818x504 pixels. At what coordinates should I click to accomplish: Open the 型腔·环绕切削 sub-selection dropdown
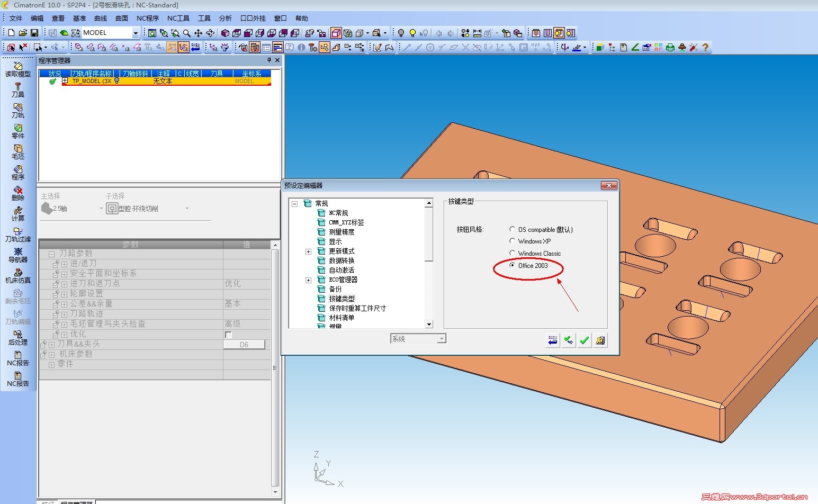click(187, 209)
